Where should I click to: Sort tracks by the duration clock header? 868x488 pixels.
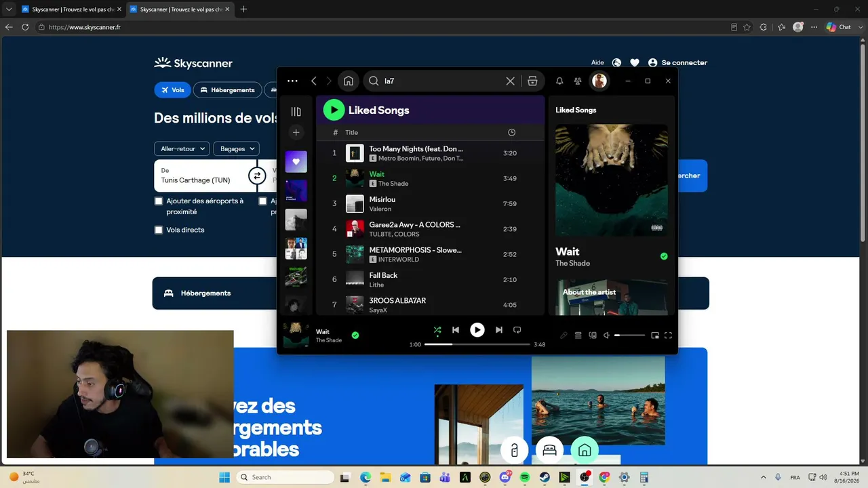[511, 132]
